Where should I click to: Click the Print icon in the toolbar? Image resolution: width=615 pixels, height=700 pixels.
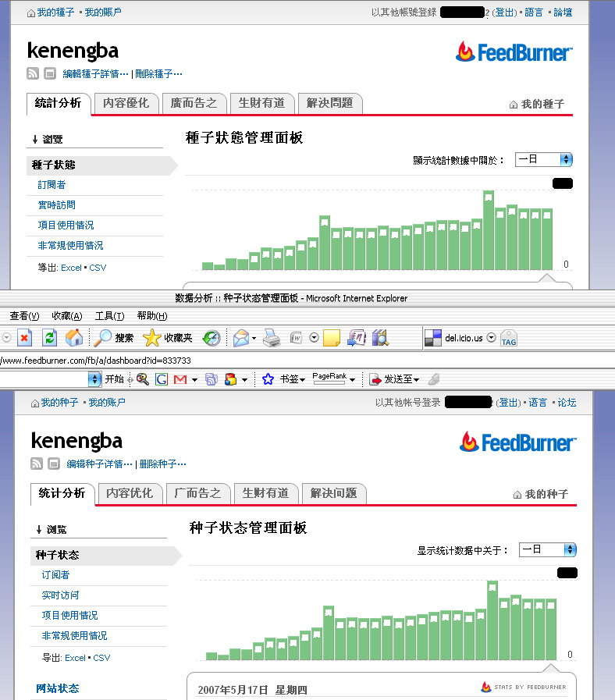coord(271,338)
